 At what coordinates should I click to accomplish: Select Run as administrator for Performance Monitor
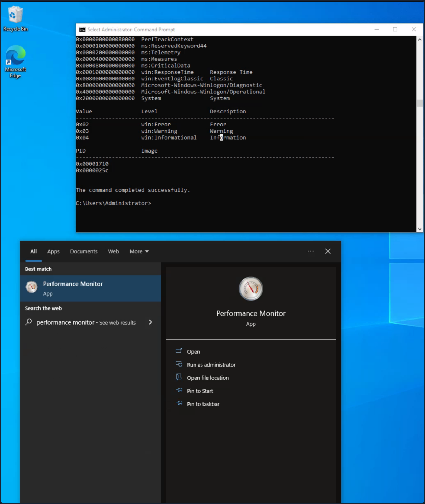point(211,364)
